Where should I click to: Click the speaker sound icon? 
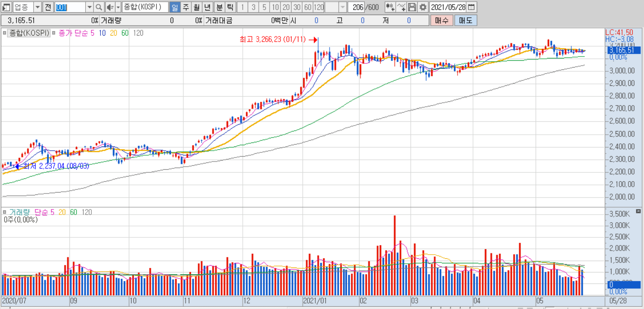point(110,7)
